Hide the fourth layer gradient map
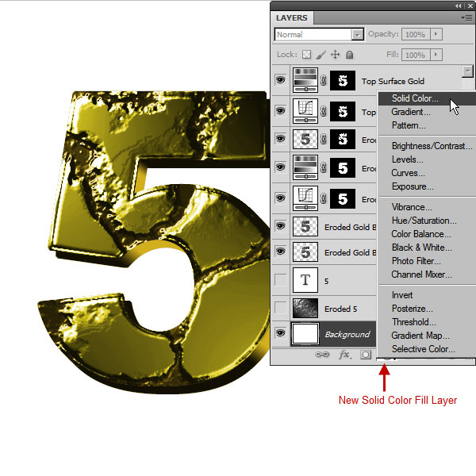The height and width of the screenshot is (476, 476). [280, 167]
